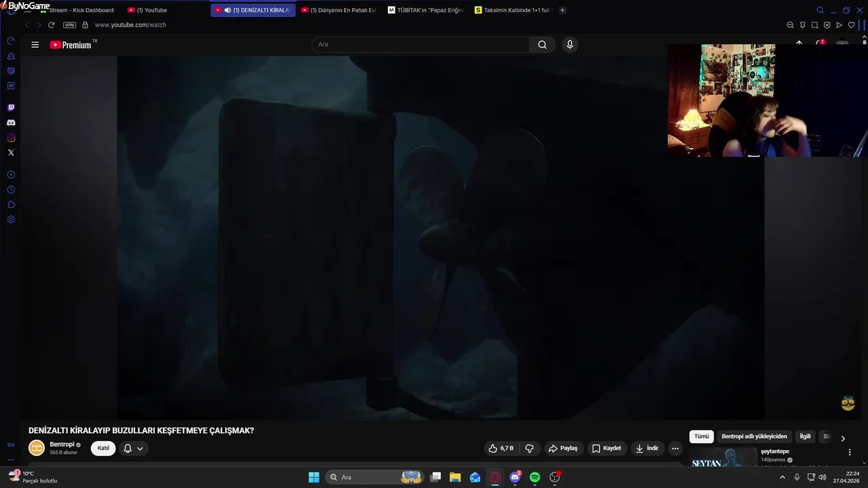Select Bentropi adlı yükleyiciden chip

tap(754, 436)
